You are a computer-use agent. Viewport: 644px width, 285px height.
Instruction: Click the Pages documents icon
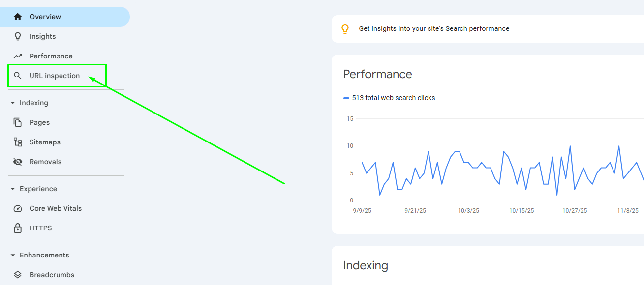[18, 122]
